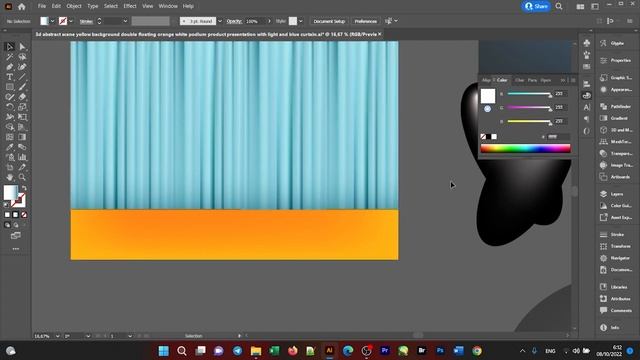Click the Share button

tap(536, 6)
